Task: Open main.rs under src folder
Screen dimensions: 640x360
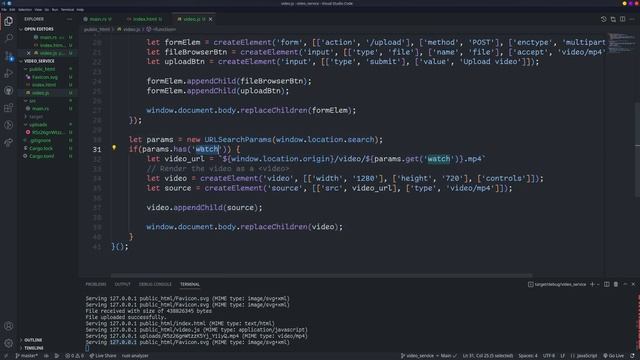Action: click(40, 109)
